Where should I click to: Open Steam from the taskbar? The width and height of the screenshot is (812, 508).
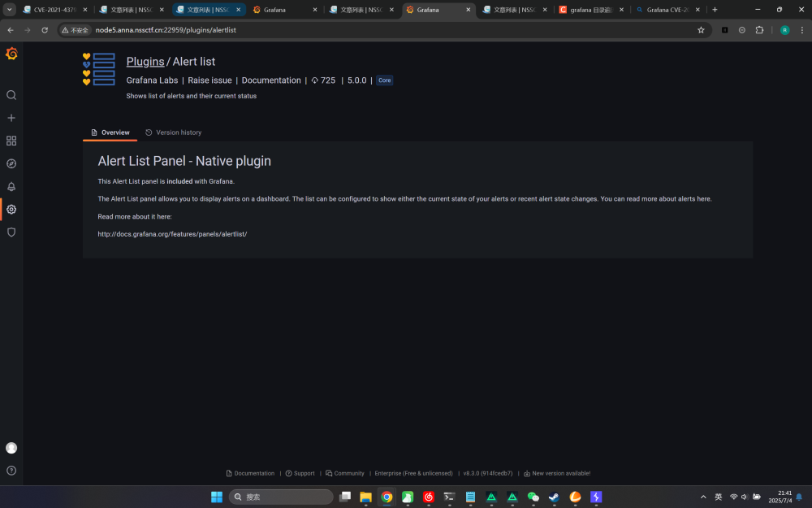(x=554, y=497)
